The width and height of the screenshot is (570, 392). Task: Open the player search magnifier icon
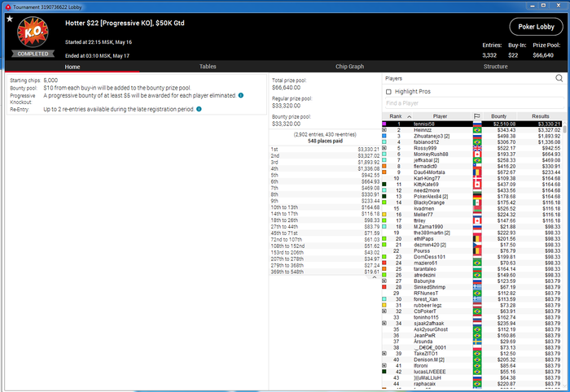point(559,78)
